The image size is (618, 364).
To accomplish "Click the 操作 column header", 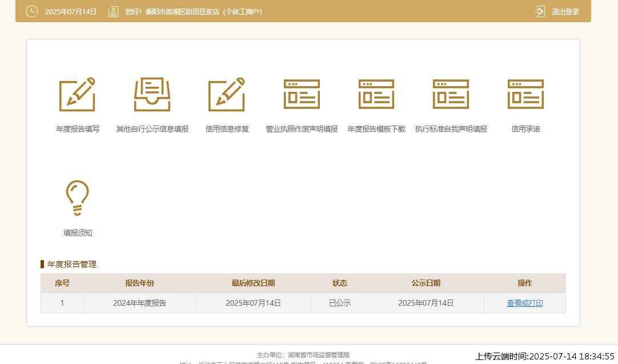I will pyautogui.click(x=524, y=283).
